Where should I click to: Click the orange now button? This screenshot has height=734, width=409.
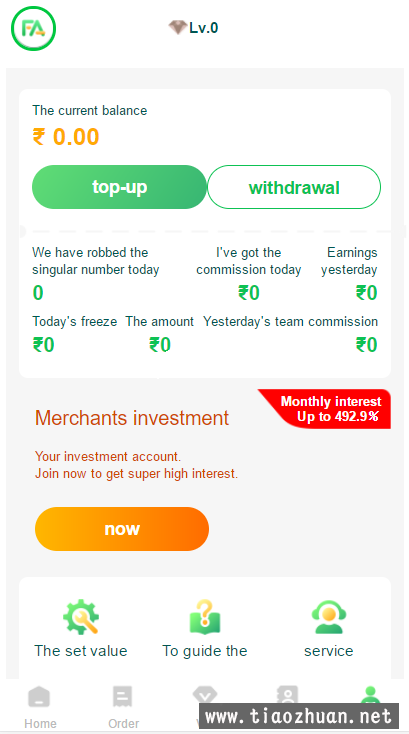pos(122,529)
